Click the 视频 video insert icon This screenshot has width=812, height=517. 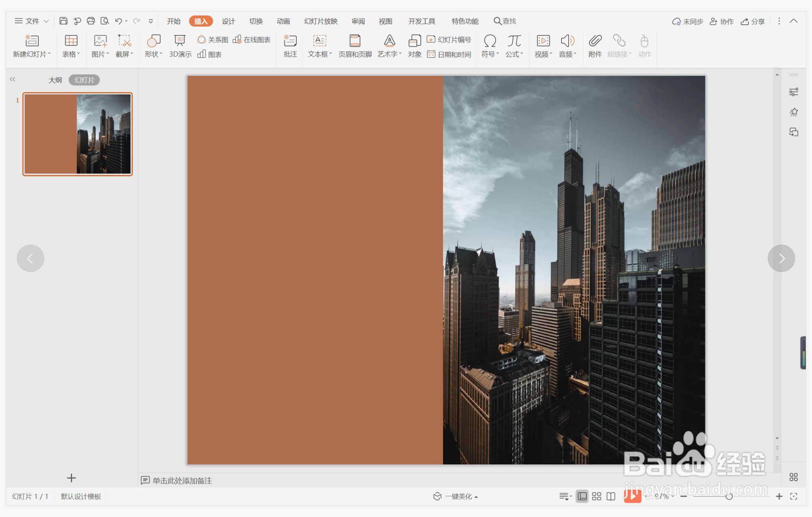[x=543, y=41]
